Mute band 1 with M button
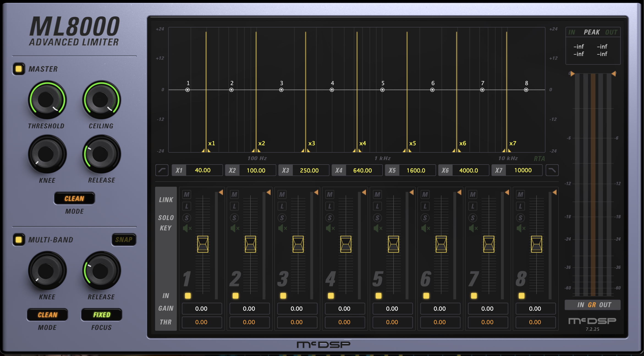 click(x=187, y=194)
